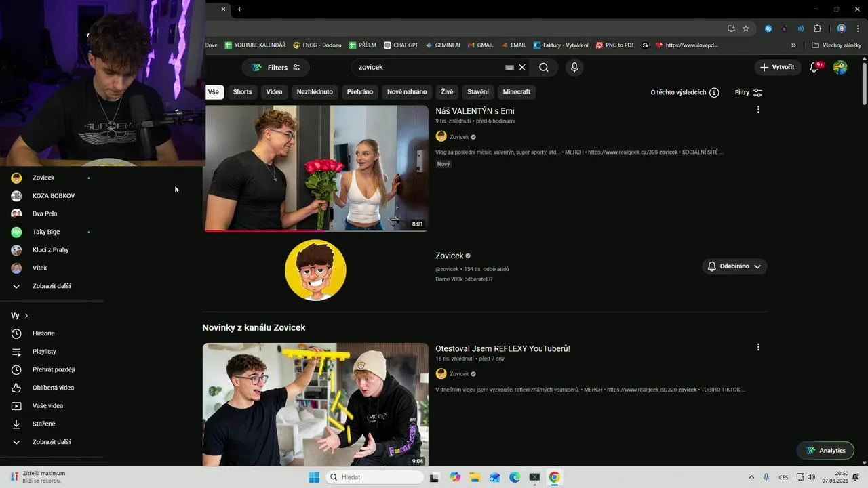
Task: Open Otestoval Jsem REFLEXY YouTuberů title
Action: 502,348
